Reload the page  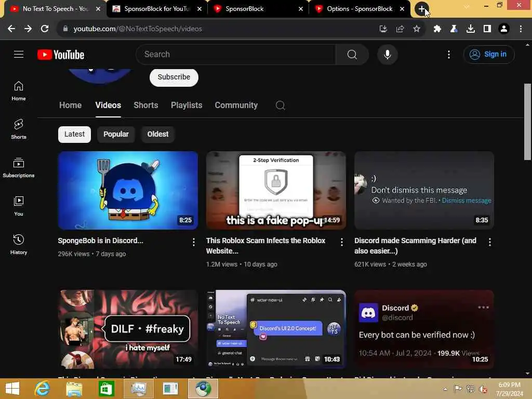point(45,29)
